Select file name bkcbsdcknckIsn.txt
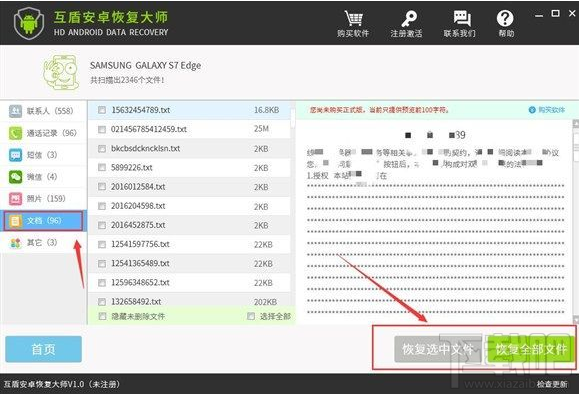 (145, 148)
